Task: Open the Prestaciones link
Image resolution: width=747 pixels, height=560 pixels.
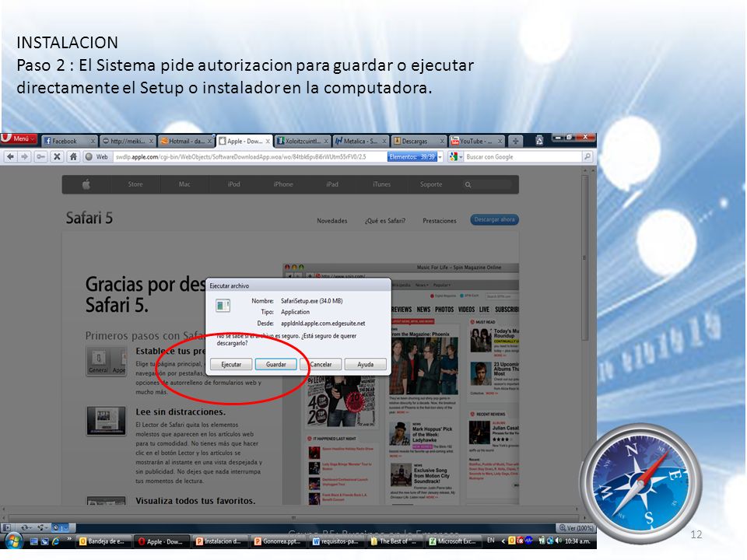Action: tap(439, 221)
